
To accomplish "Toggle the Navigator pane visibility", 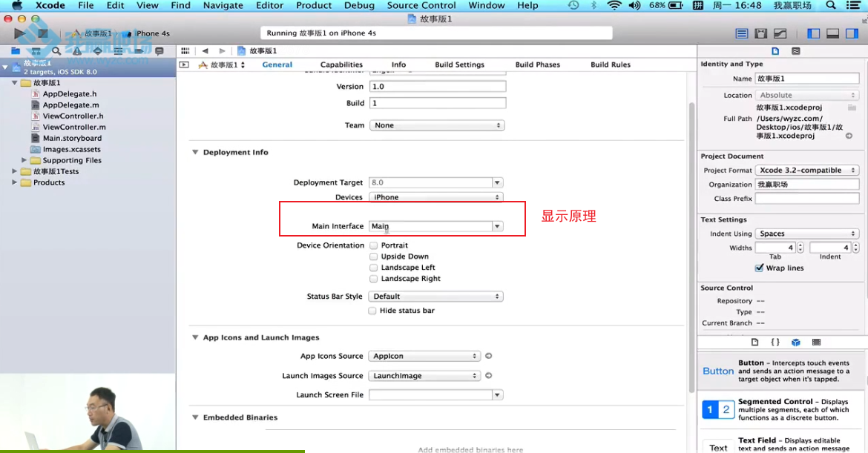I will coord(814,34).
